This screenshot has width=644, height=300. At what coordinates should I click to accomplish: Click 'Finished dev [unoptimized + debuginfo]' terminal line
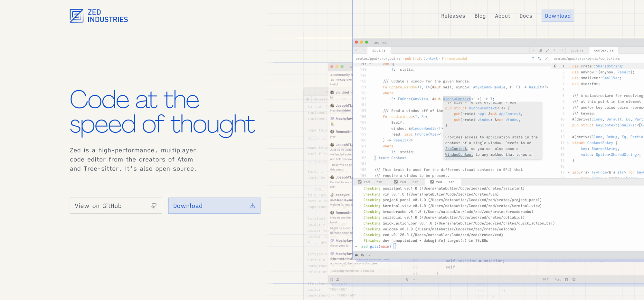[425, 241]
